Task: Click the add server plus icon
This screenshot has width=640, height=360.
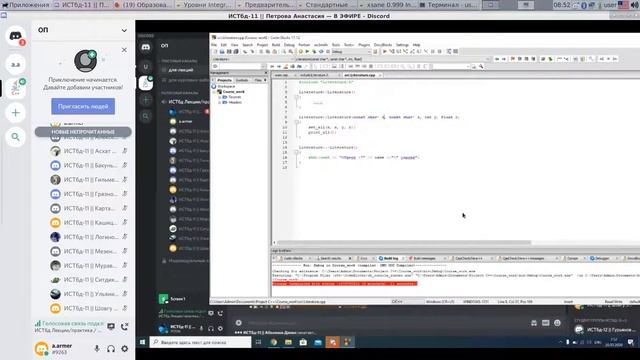Action: [16, 113]
